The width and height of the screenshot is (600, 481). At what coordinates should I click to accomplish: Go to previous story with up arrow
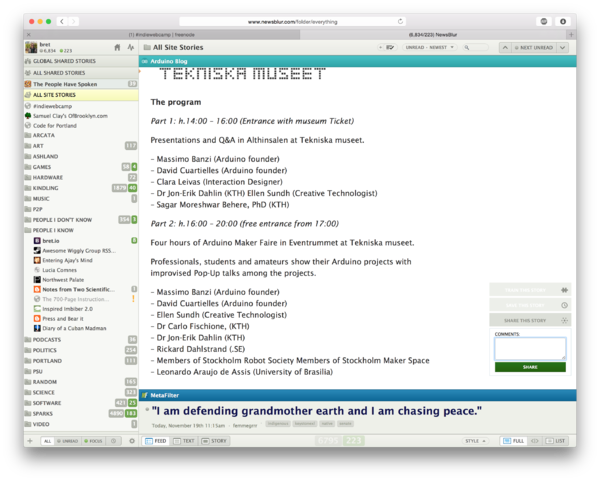pos(505,47)
